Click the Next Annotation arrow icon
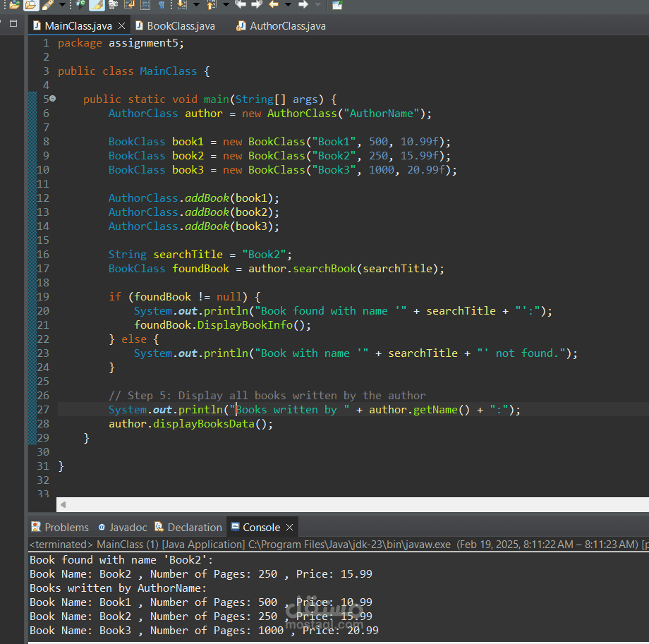Screen dimensions: 649x644 coord(181,5)
